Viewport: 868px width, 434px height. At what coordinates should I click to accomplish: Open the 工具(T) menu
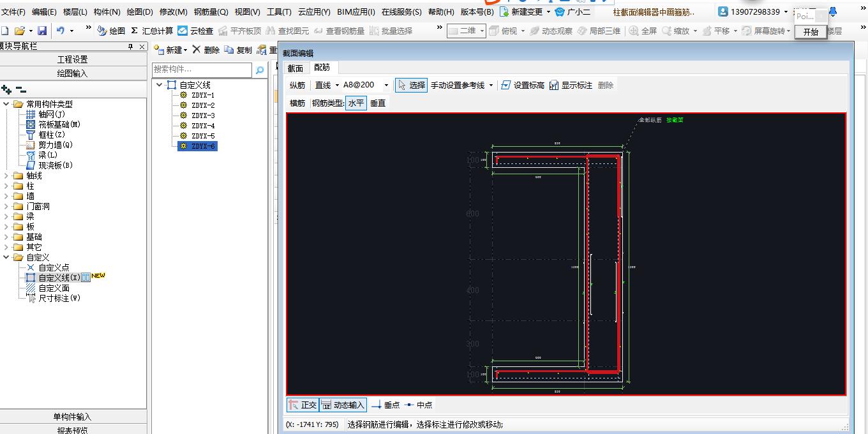[x=279, y=11]
